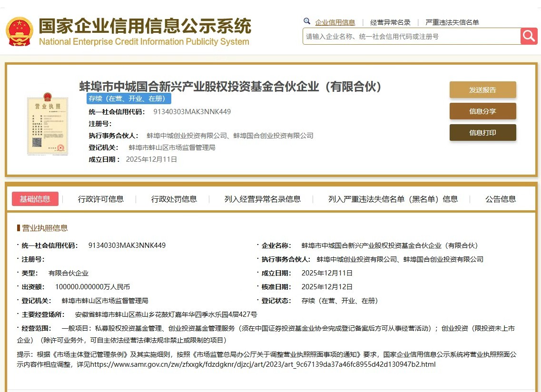
Task: Open the 行政许可信息 tab
Action: tap(101, 199)
